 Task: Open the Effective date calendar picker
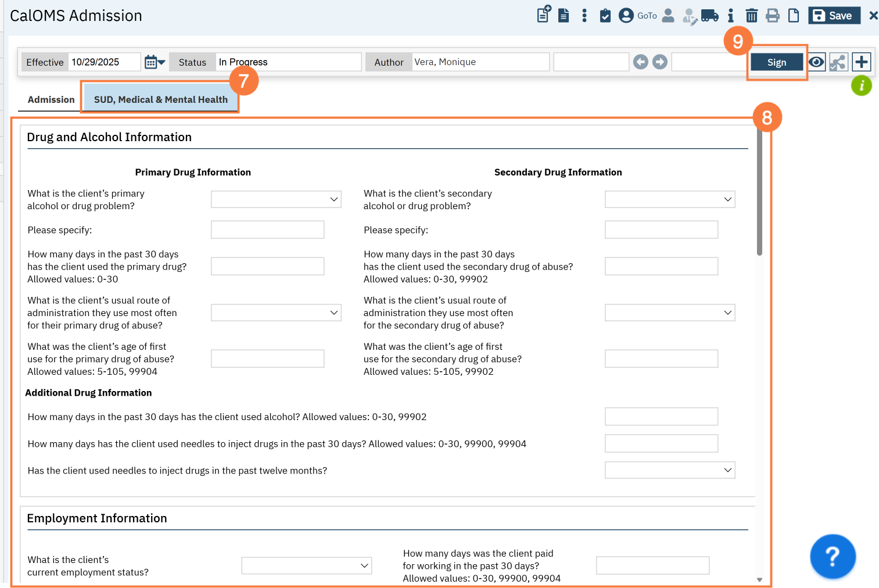click(x=155, y=62)
